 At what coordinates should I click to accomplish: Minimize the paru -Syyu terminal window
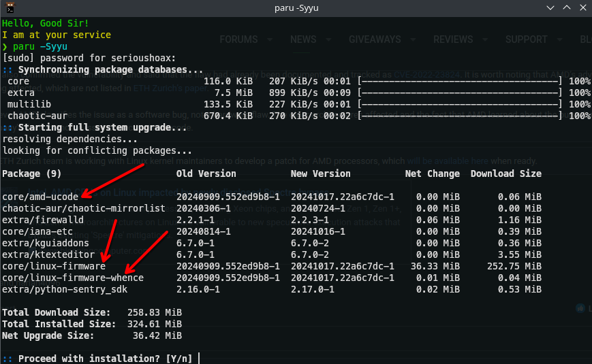pos(550,7)
